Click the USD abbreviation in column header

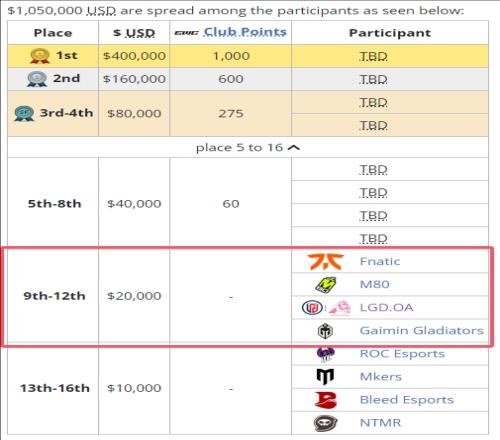point(140,33)
